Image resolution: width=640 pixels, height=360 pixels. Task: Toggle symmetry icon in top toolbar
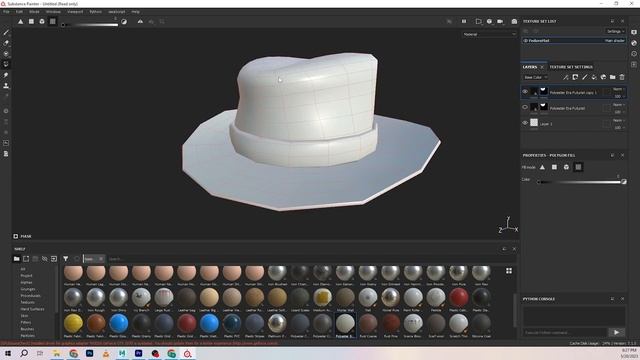[x=140, y=21]
